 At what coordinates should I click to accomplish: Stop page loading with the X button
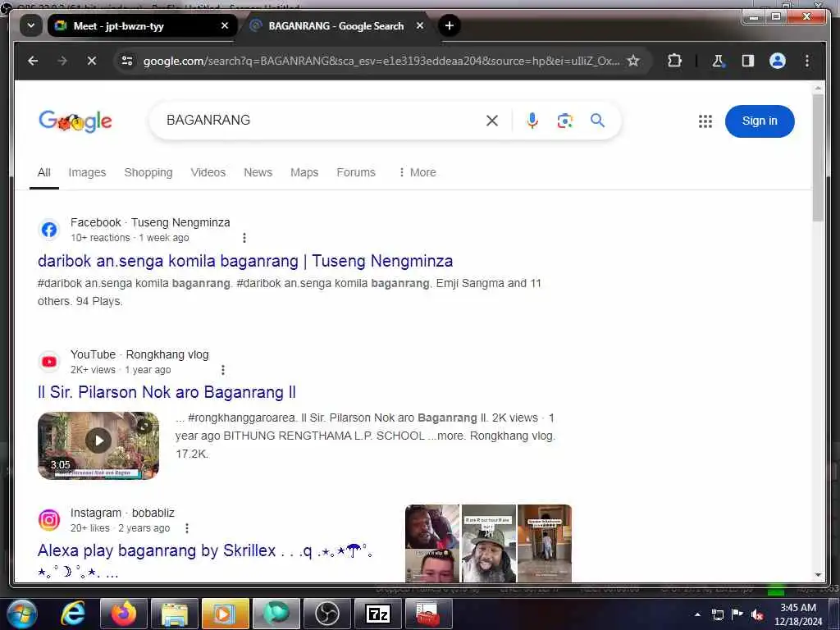[92, 61]
